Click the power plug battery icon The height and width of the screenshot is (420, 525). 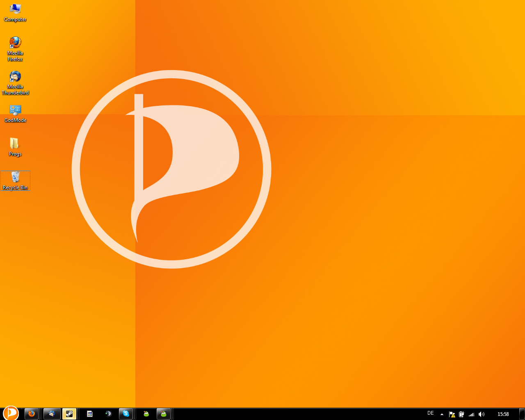[x=461, y=414]
